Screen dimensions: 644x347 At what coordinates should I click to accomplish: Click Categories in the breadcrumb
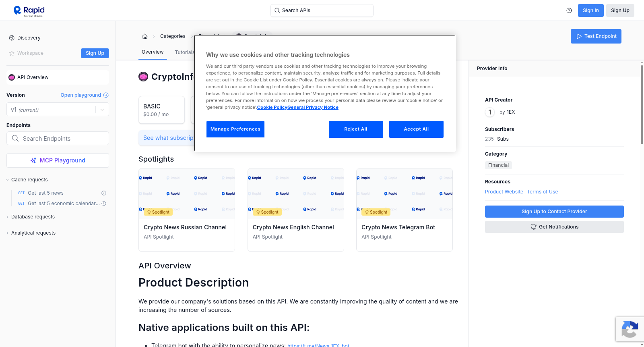pos(173,36)
